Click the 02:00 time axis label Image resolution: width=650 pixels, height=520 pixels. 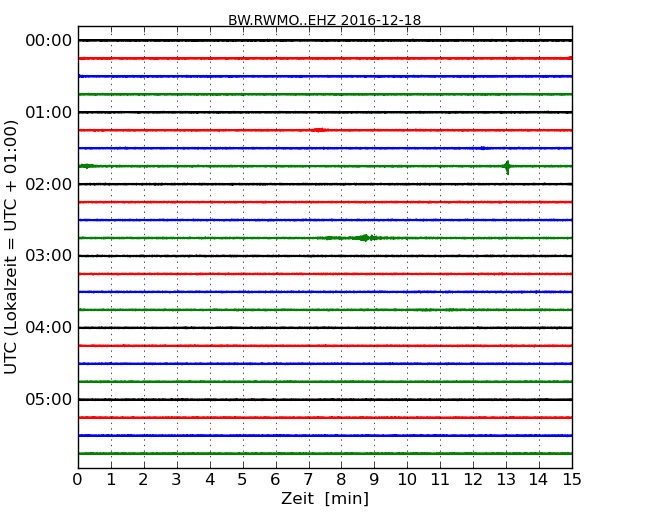49,184
